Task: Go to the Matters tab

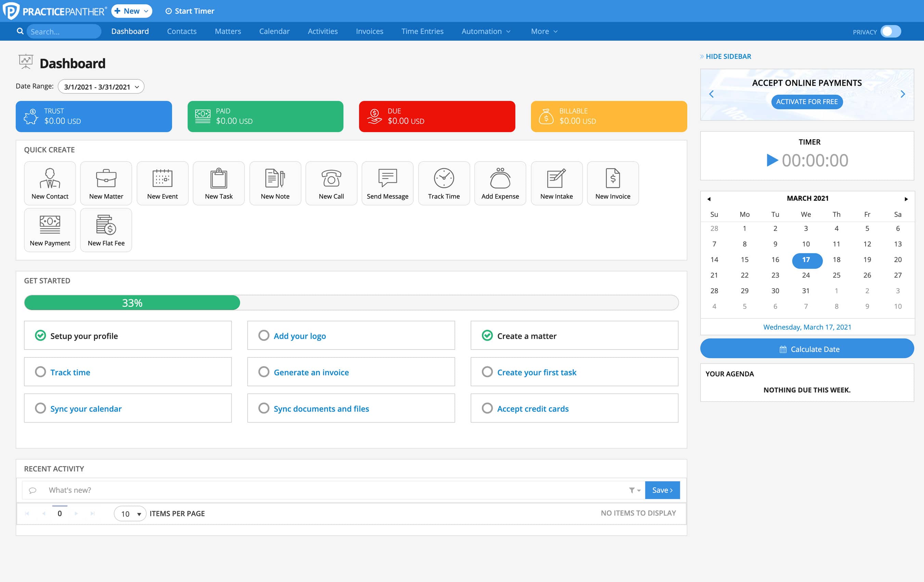Action: pos(228,31)
